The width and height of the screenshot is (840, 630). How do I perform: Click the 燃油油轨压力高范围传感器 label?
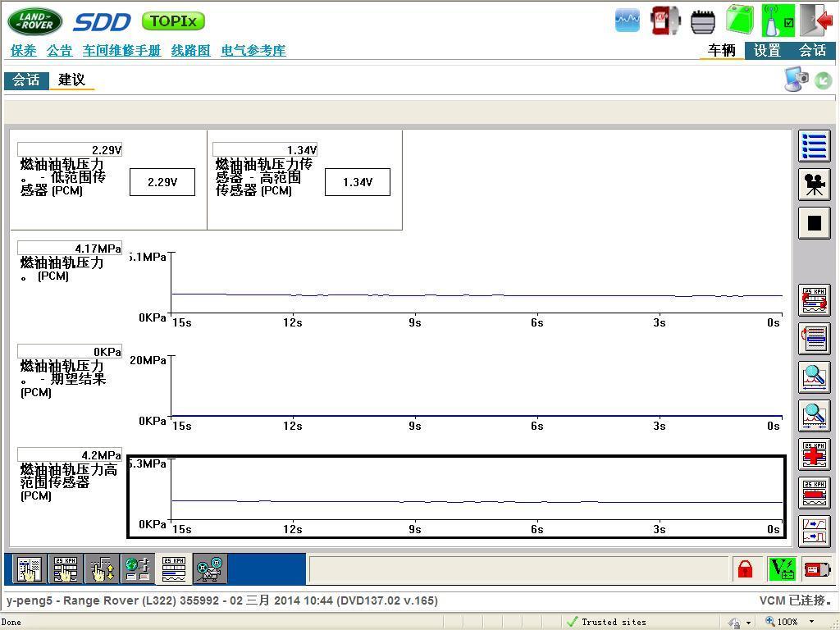[x=69, y=482]
